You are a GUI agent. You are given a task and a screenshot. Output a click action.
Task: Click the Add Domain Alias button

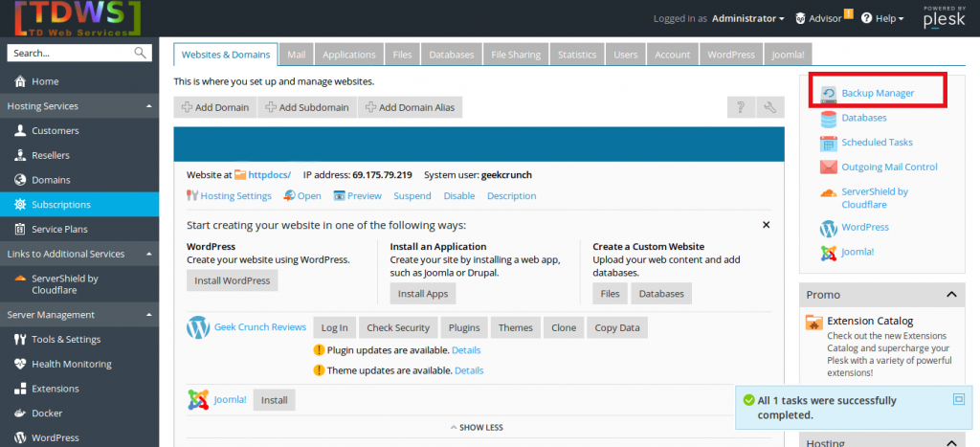410,107
